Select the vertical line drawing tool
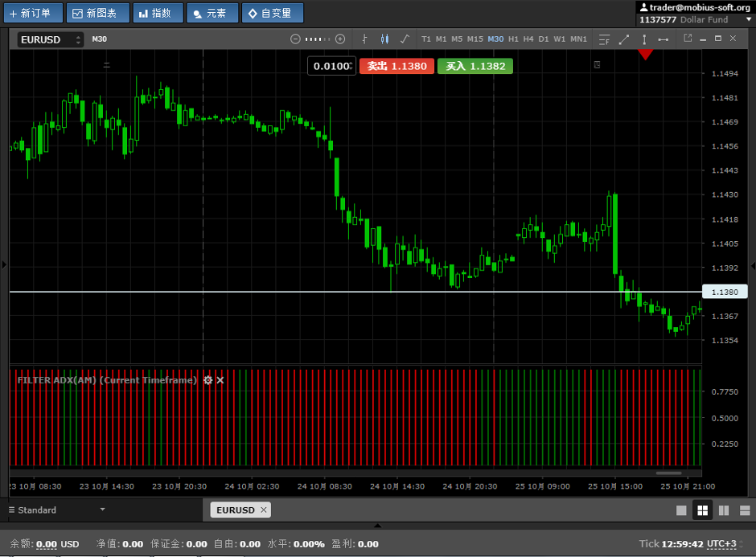The width and height of the screenshot is (756, 557). click(643, 39)
